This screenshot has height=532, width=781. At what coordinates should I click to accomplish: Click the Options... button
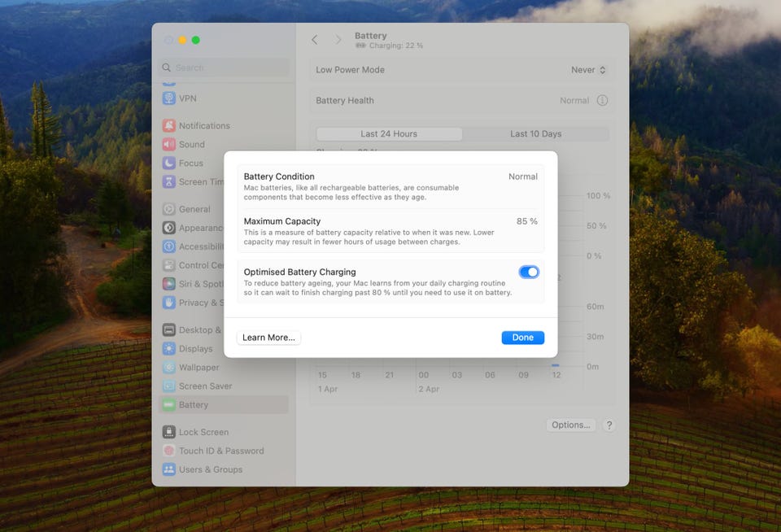tap(571, 425)
